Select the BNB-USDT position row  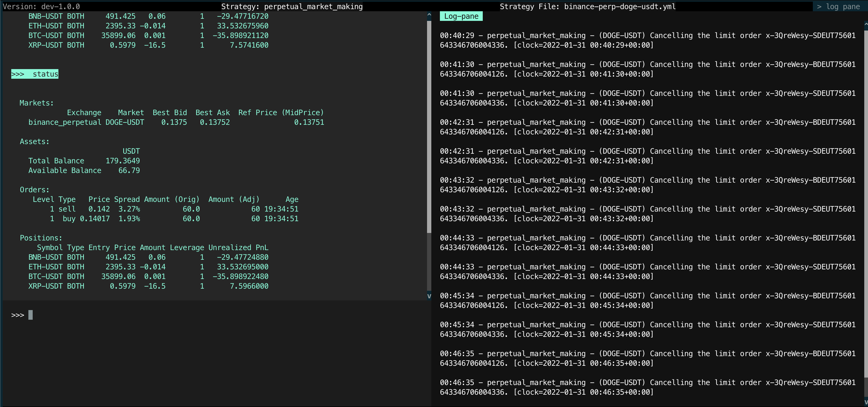pos(148,257)
